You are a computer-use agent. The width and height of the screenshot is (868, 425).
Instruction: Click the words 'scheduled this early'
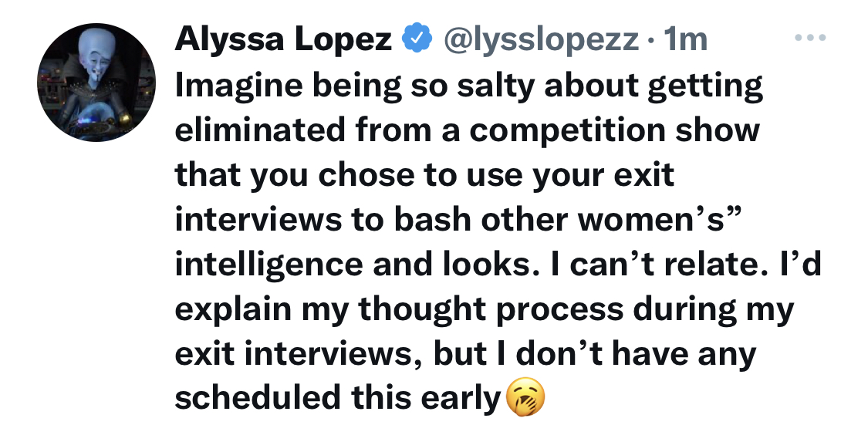tap(338, 399)
